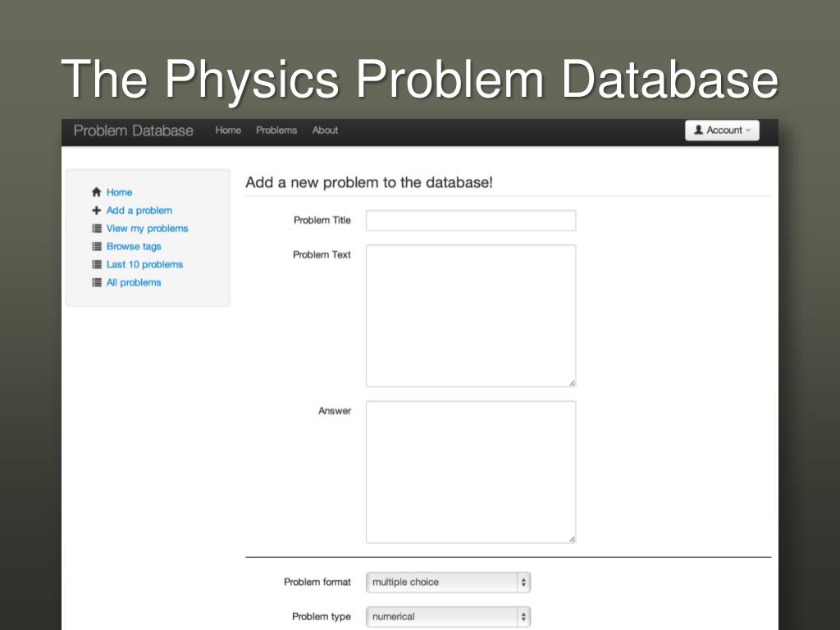The image size is (840, 630).
Task: Click the Problem Database brand link
Action: click(134, 131)
